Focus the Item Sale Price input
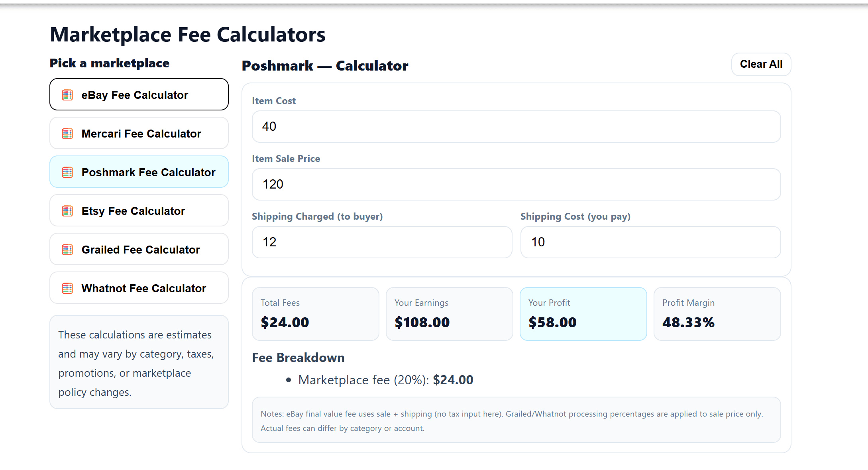 [516, 184]
